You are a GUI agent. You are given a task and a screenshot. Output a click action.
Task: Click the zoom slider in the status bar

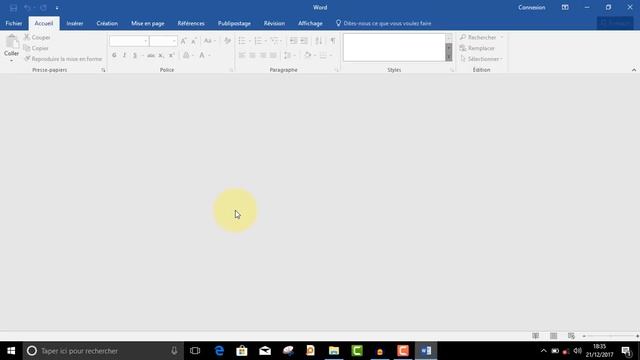tap(611, 336)
